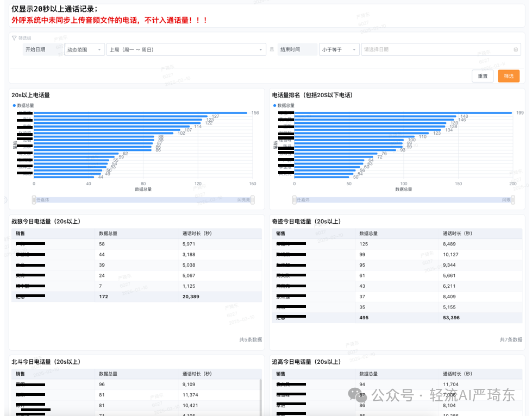Select duration 5,038 in 战狼 table
Screen dimensions: 532x416
click(189, 265)
